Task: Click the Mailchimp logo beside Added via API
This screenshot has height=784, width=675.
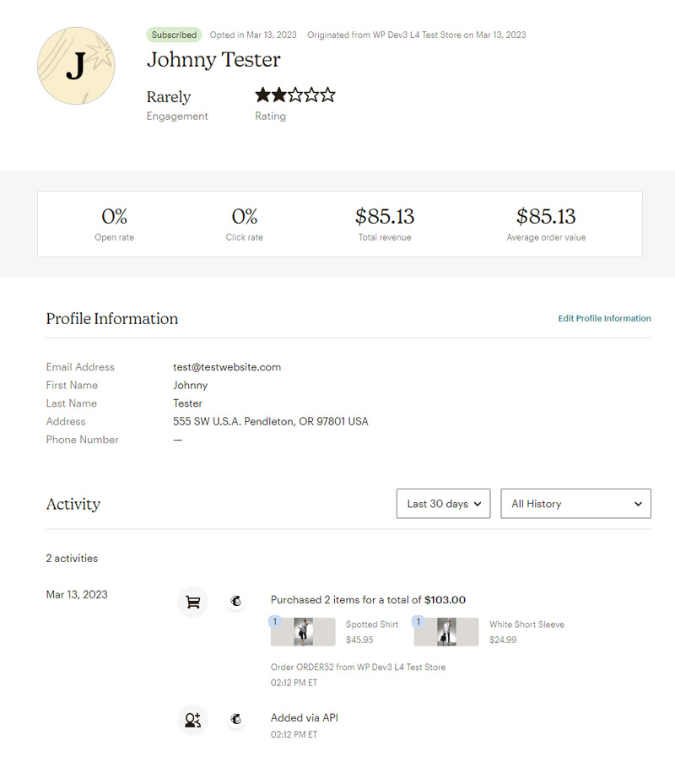Action: (x=236, y=720)
